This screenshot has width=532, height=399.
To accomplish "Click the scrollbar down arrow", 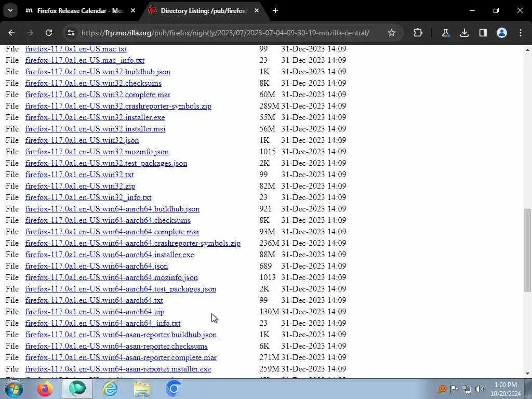I will point(528,373).
